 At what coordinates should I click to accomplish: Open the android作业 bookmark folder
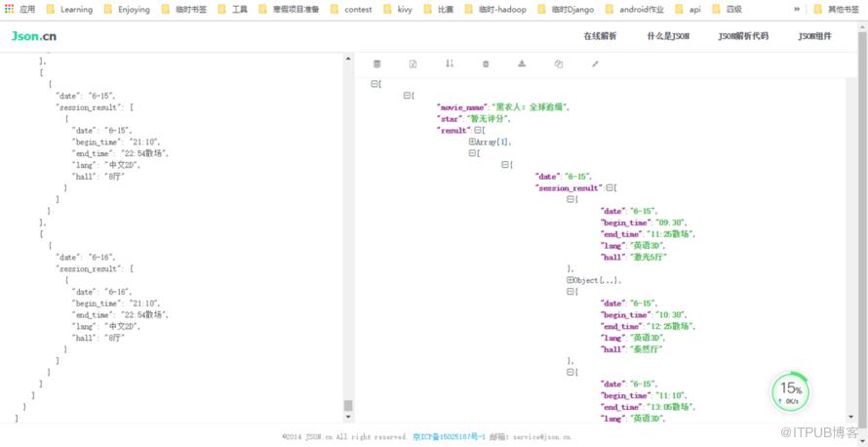click(x=634, y=10)
